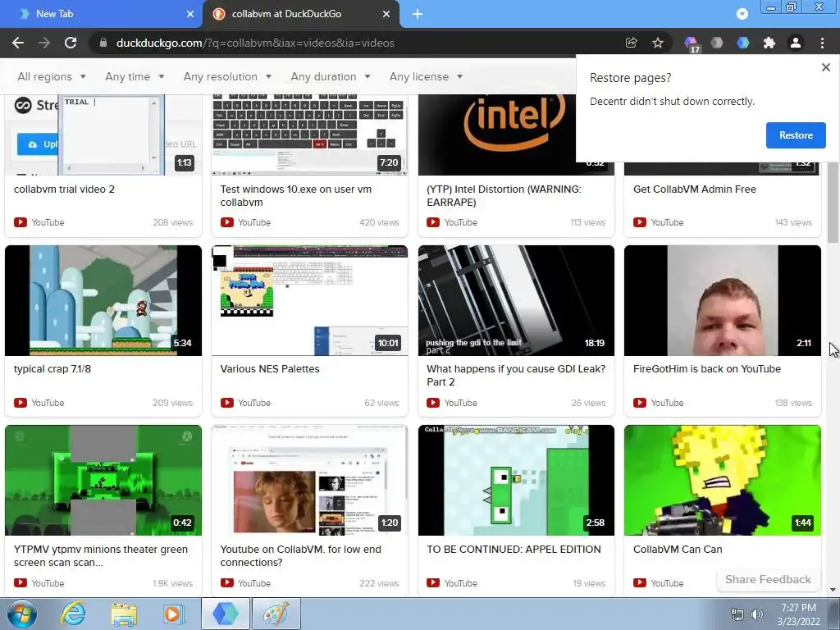Open the grey hexagon extension icon
Image resolution: width=840 pixels, height=630 pixels.
click(717, 43)
